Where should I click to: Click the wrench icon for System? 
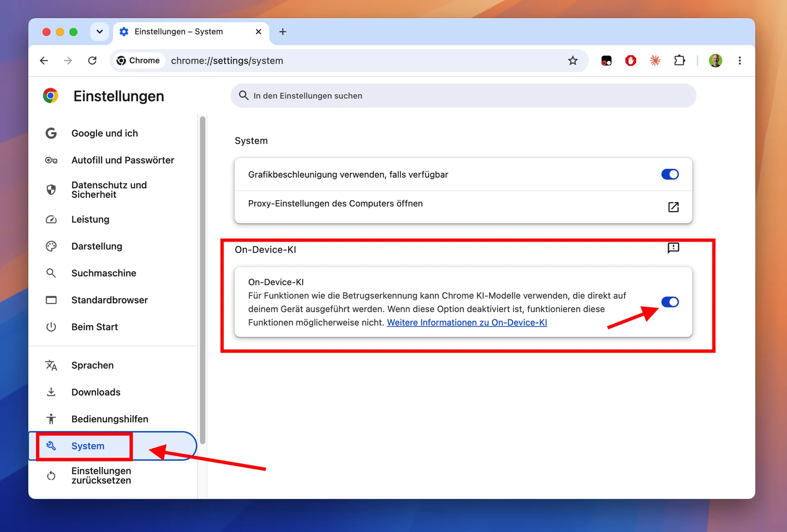51,446
